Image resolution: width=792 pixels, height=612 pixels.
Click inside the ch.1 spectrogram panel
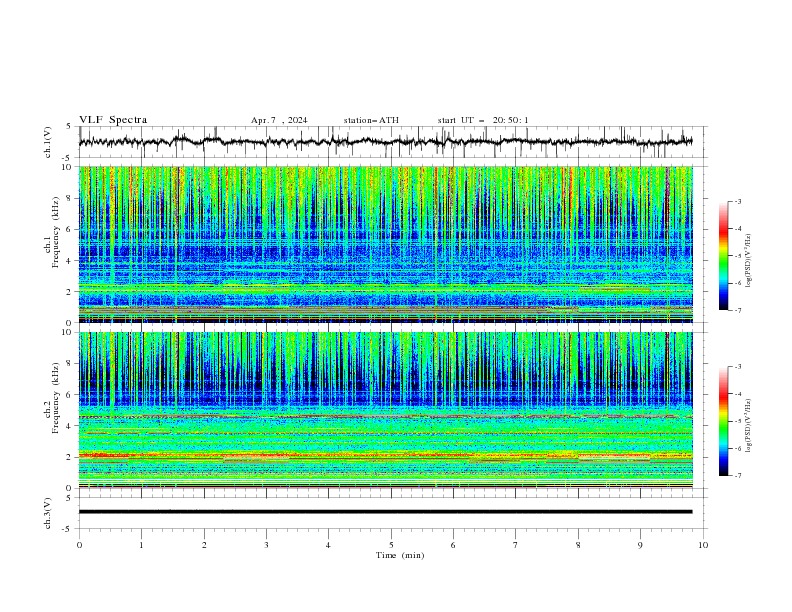click(385, 244)
